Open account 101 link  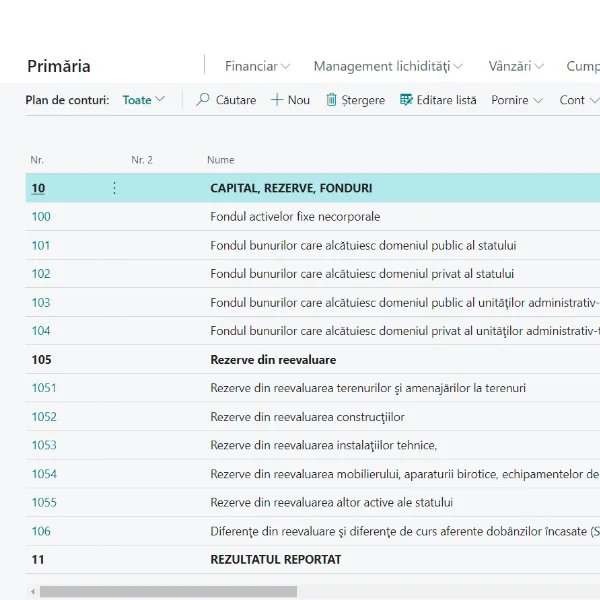pos(41,245)
